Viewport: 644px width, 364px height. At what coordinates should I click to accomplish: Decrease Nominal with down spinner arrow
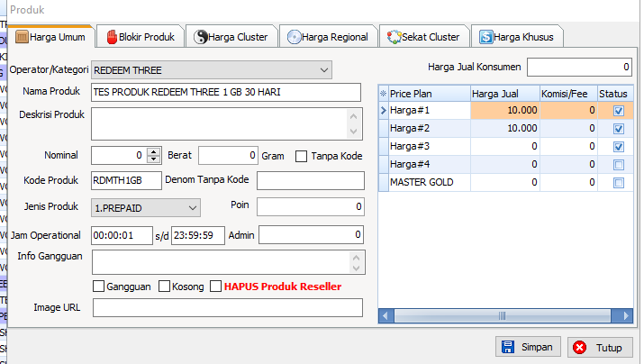[x=154, y=159]
